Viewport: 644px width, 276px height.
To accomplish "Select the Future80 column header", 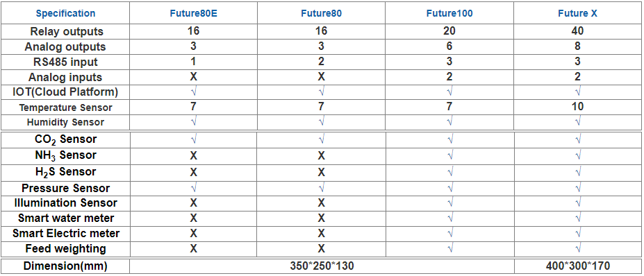I will pos(321,13).
